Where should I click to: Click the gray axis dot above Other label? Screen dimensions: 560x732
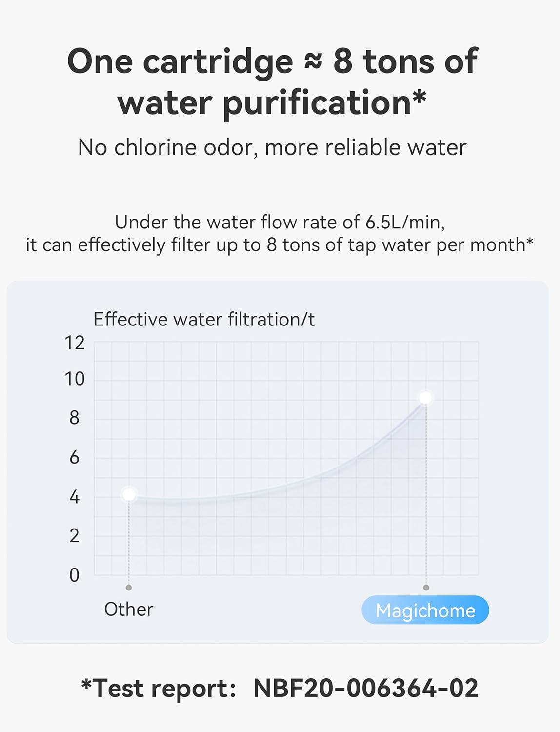click(129, 588)
